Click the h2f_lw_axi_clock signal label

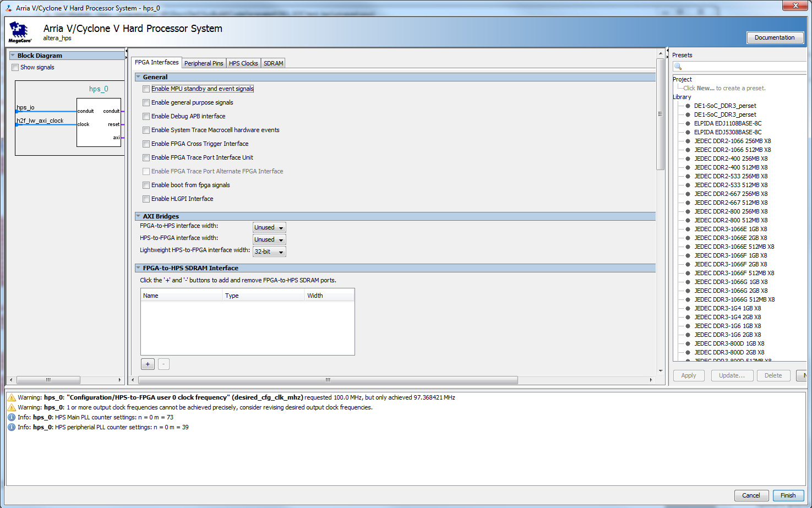[40, 121]
